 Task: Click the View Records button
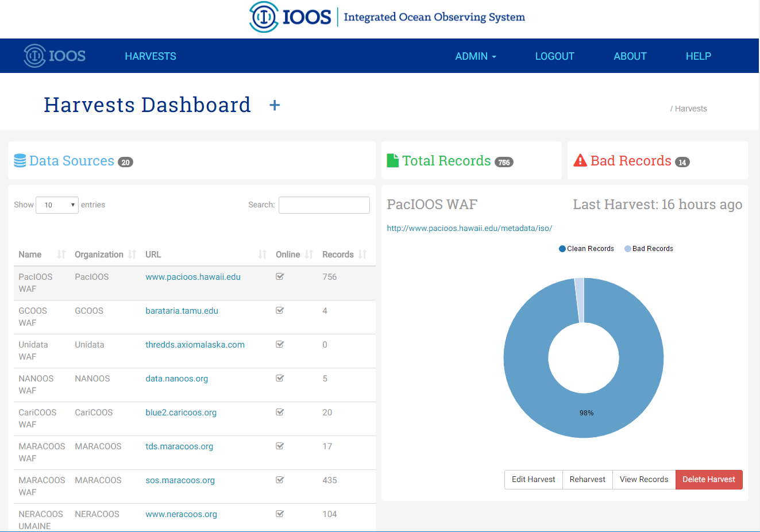[644, 480]
